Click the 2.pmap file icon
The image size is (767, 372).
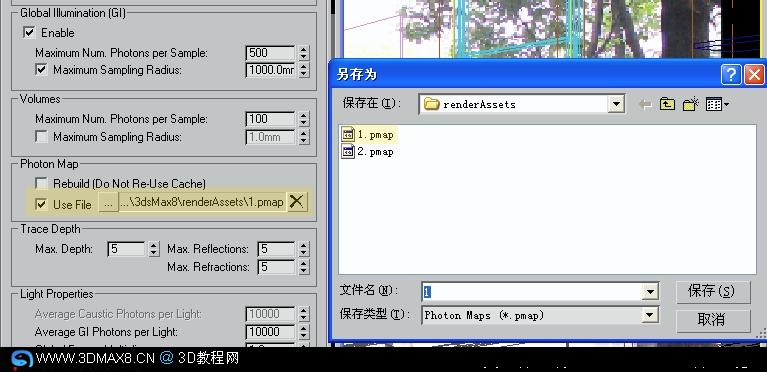348,152
